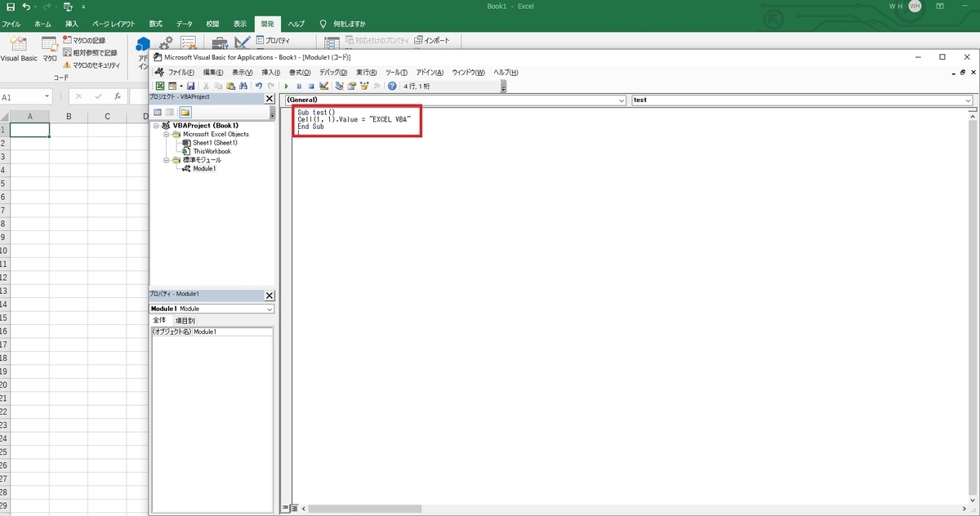980x516 pixels.
Task: Open マクロのセキュリティ in Excel ribbon
Action: pyautogui.click(x=91, y=64)
